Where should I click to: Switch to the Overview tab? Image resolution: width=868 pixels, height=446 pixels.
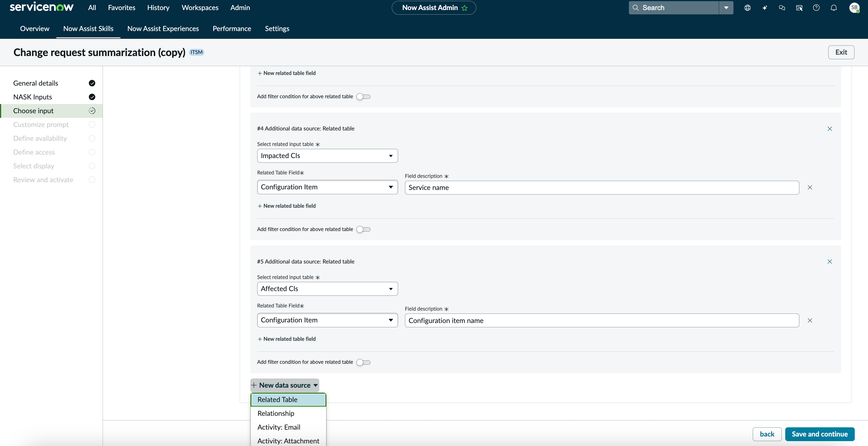click(35, 29)
